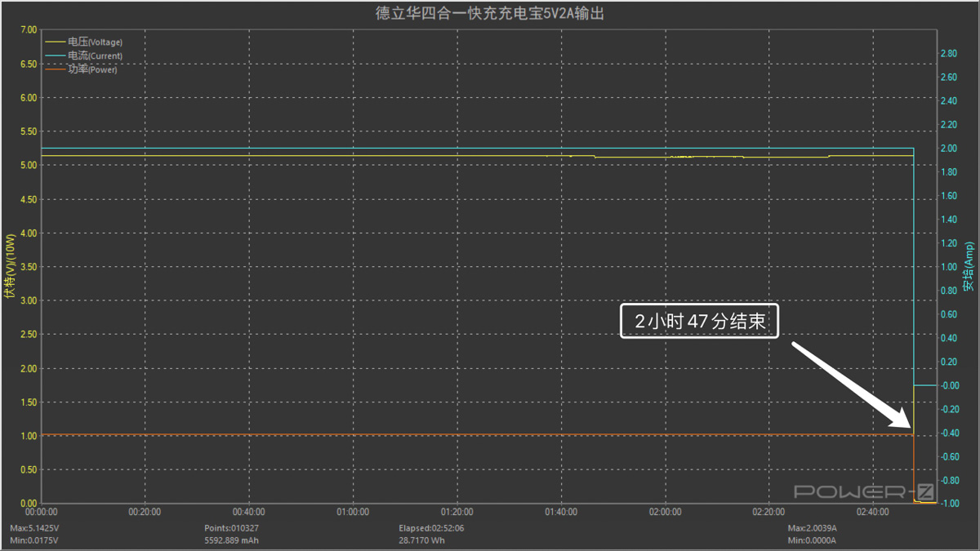
Task: Select the chart title 德立华四合一快充充电宝5V2A输出
Action: [489, 13]
